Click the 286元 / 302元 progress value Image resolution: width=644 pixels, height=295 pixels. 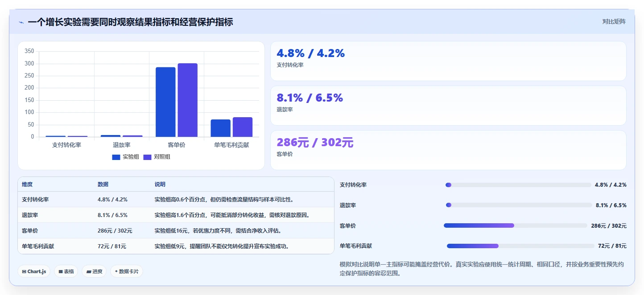point(609,226)
